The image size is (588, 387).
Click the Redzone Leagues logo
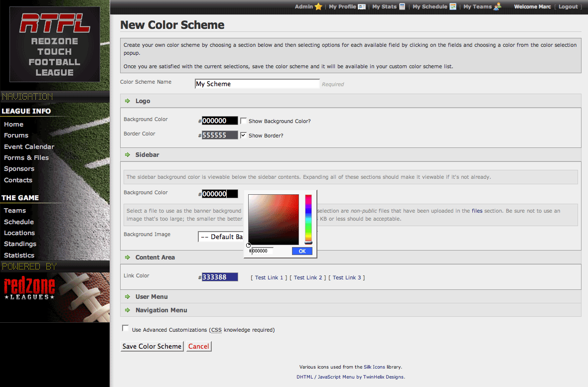(30, 289)
